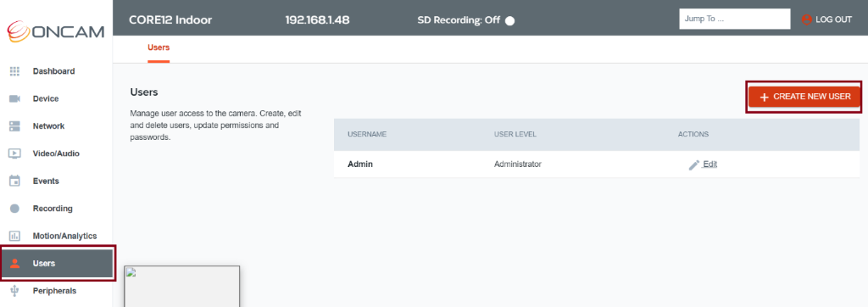The width and height of the screenshot is (868, 307).
Task: Click the USERNAME column header
Action: point(367,135)
